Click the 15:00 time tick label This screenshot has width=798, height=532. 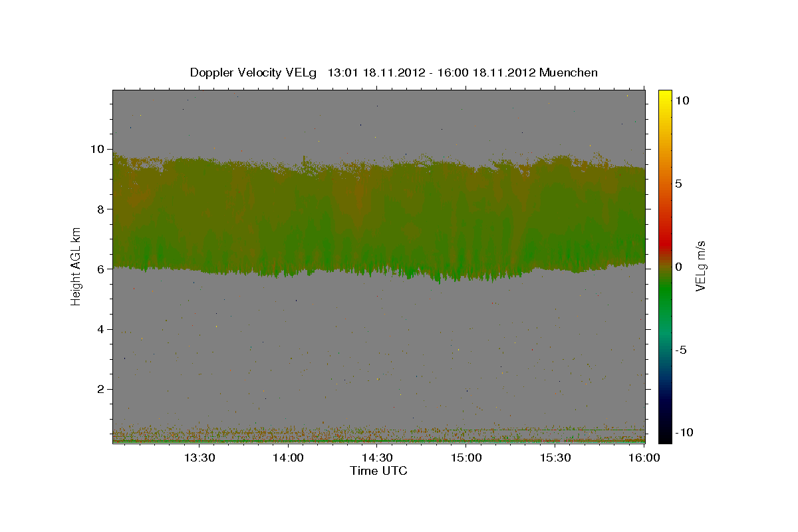(x=467, y=458)
